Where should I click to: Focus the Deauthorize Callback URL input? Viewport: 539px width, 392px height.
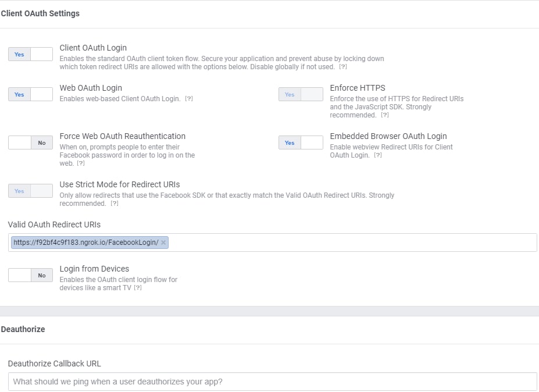coord(272,382)
